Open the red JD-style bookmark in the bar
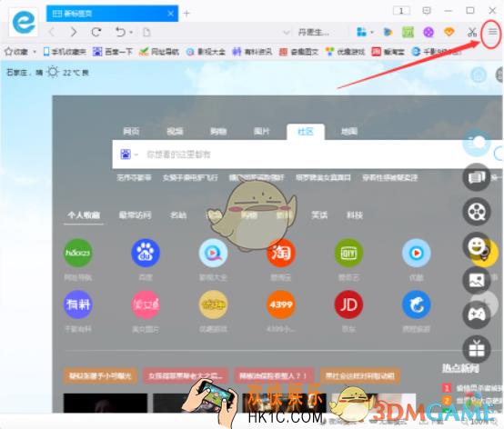Image resolution: width=504 pixels, height=429 pixels. pyautogui.click(x=388, y=52)
